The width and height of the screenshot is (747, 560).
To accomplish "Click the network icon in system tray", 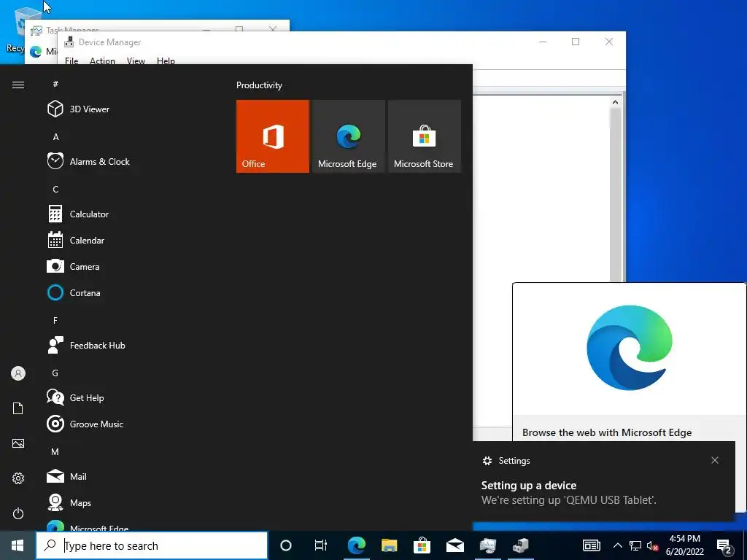I will [635, 545].
